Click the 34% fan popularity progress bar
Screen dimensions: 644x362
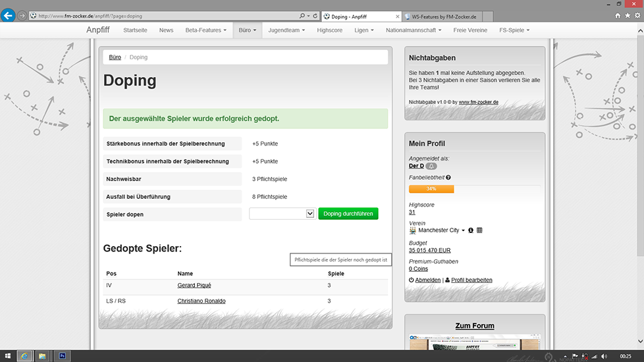pyautogui.click(x=431, y=189)
